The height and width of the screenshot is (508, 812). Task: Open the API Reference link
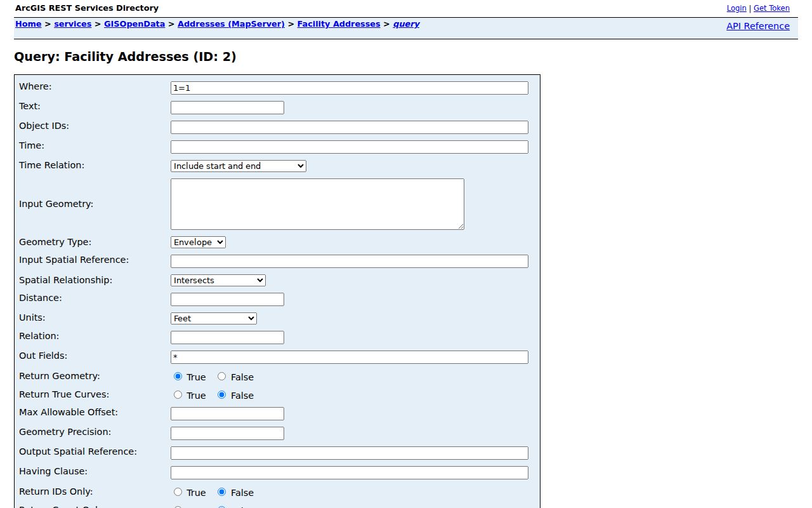(758, 26)
